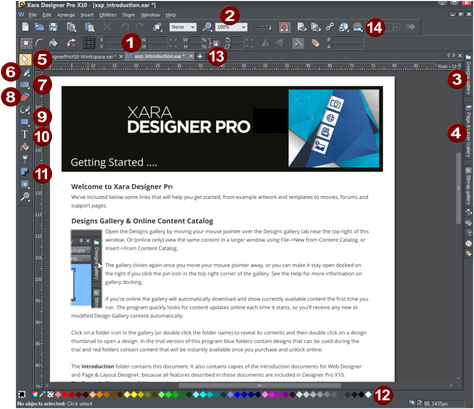474x409 pixels.
Task: Open the Help menu
Action: tap(171, 15)
